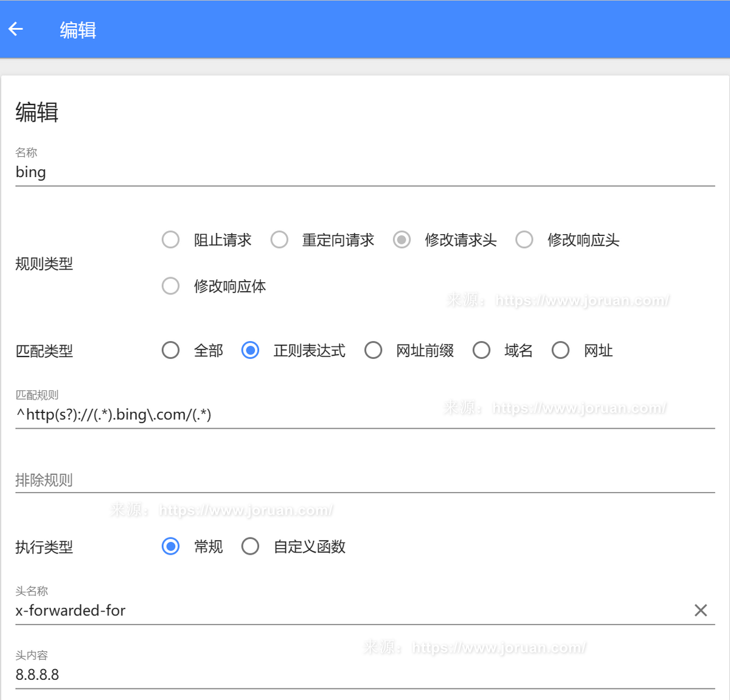Viewport: 730px width, 700px height.
Task: Select the 修改请求头 rule type
Action: [x=401, y=240]
